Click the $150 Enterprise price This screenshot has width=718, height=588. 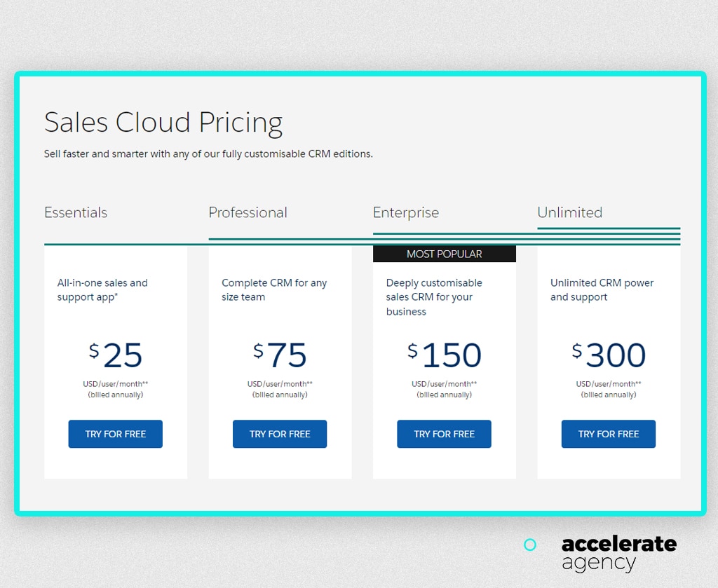click(445, 355)
